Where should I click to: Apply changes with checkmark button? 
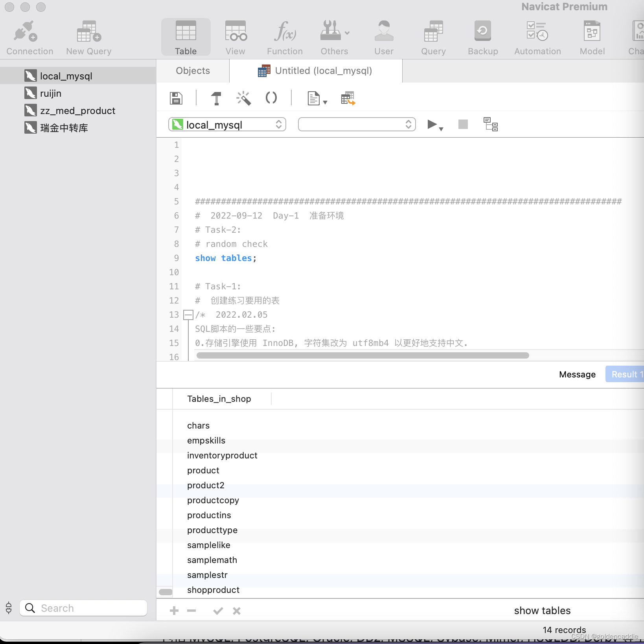pos(218,611)
